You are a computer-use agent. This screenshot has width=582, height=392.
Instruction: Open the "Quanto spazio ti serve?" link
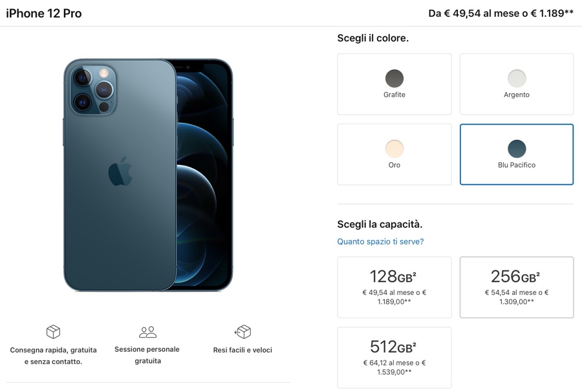point(380,241)
